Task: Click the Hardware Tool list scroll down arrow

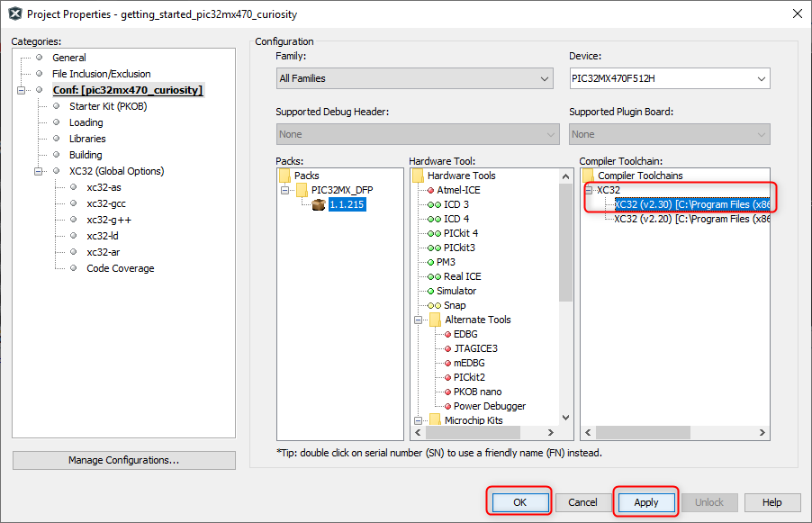Action: (x=565, y=417)
